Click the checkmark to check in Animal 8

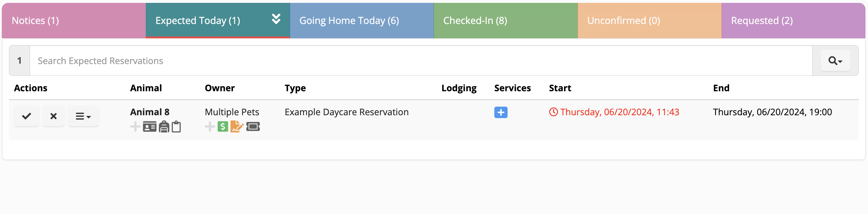point(26,116)
